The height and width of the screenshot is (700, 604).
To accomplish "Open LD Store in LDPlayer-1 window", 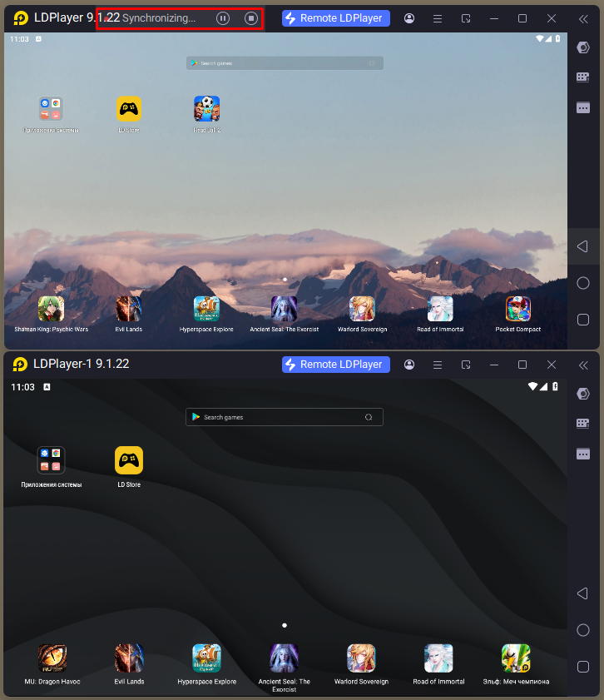I will point(129,460).
